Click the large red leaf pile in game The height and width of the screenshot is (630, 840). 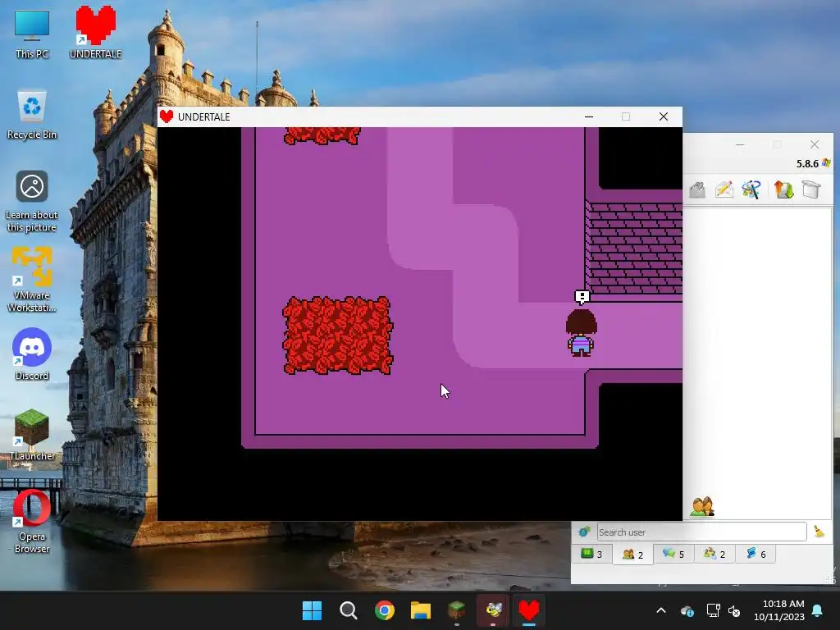point(337,336)
